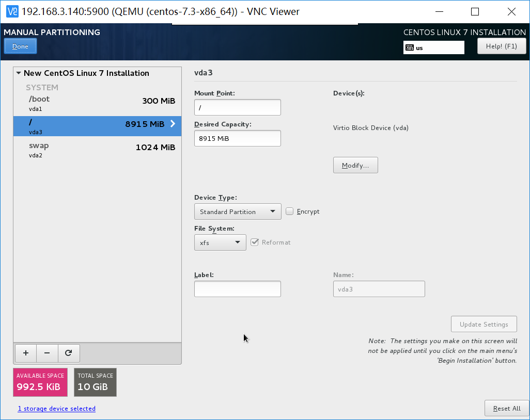Click the Mount Point input field
This screenshot has width=530, height=420.
[x=238, y=107]
